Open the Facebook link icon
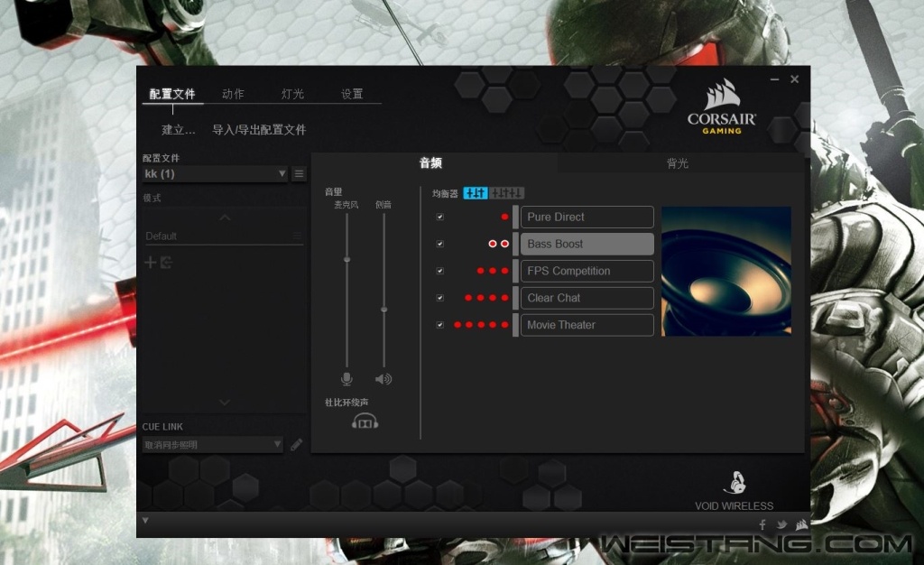Screen dimensions: 924x565 pyautogui.click(x=762, y=524)
